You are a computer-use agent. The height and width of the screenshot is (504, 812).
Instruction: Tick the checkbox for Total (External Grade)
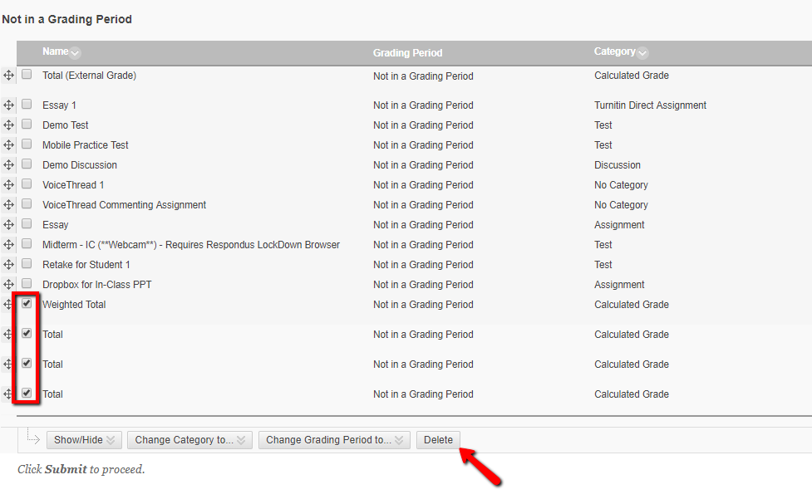click(x=27, y=74)
